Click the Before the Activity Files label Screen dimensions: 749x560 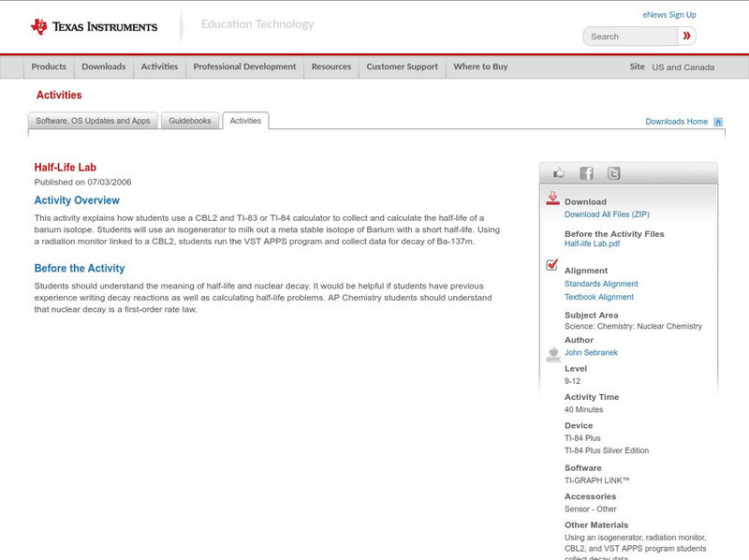pyautogui.click(x=614, y=234)
